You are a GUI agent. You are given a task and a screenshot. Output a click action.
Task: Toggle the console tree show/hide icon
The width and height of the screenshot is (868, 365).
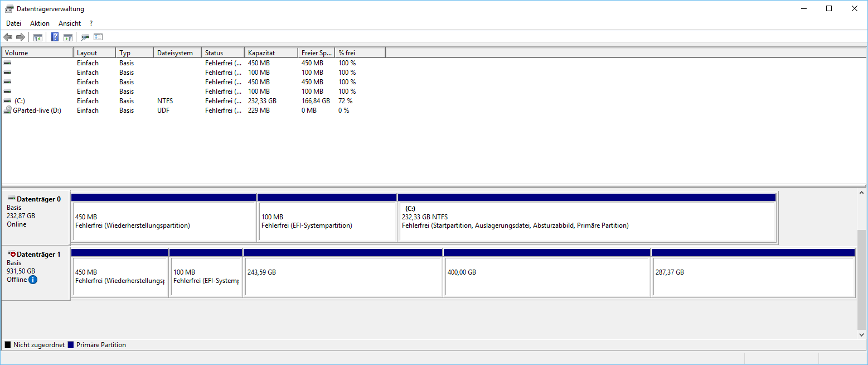pos(38,37)
